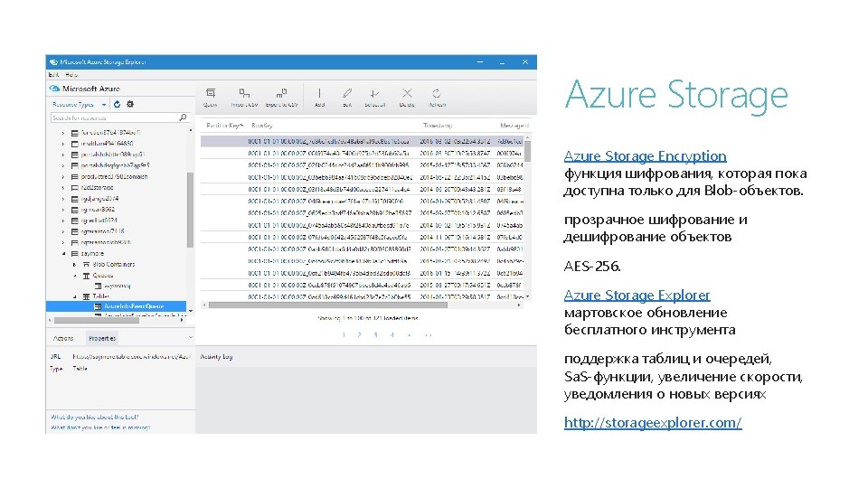Open the Azure Storage Encryption slide link

click(x=645, y=156)
